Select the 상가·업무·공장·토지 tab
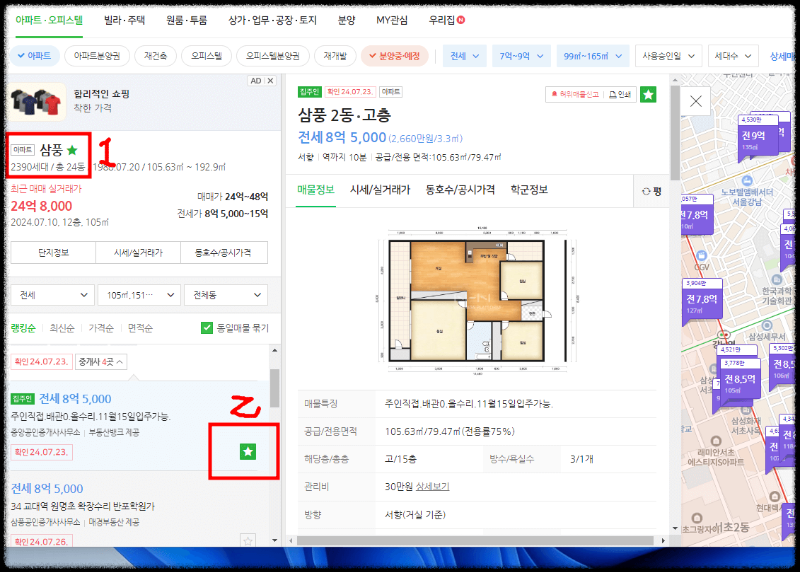Image resolution: width=800 pixels, height=572 pixels. [x=272, y=20]
